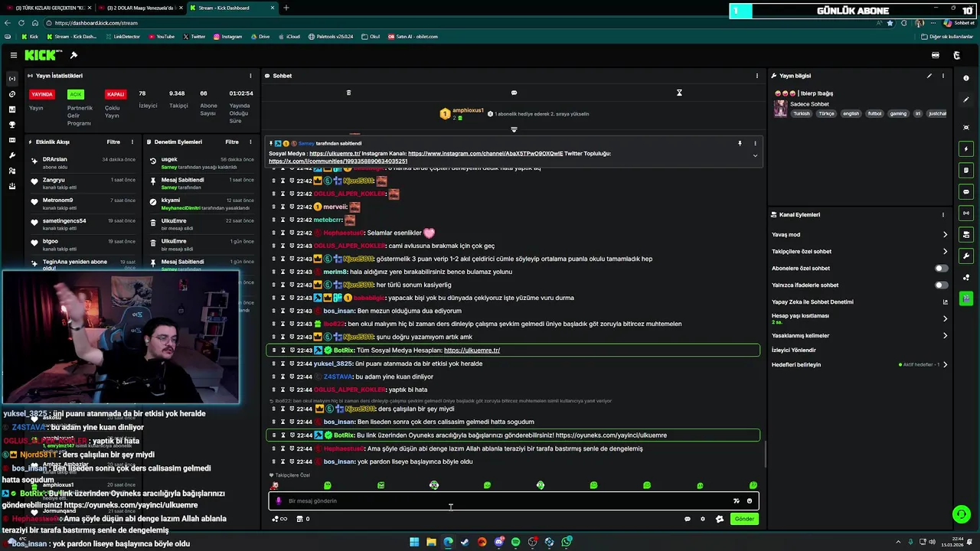The height and width of the screenshot is (551, 980).
Task: Open the emoji picker in message box
Action: (x=749, y=501)
